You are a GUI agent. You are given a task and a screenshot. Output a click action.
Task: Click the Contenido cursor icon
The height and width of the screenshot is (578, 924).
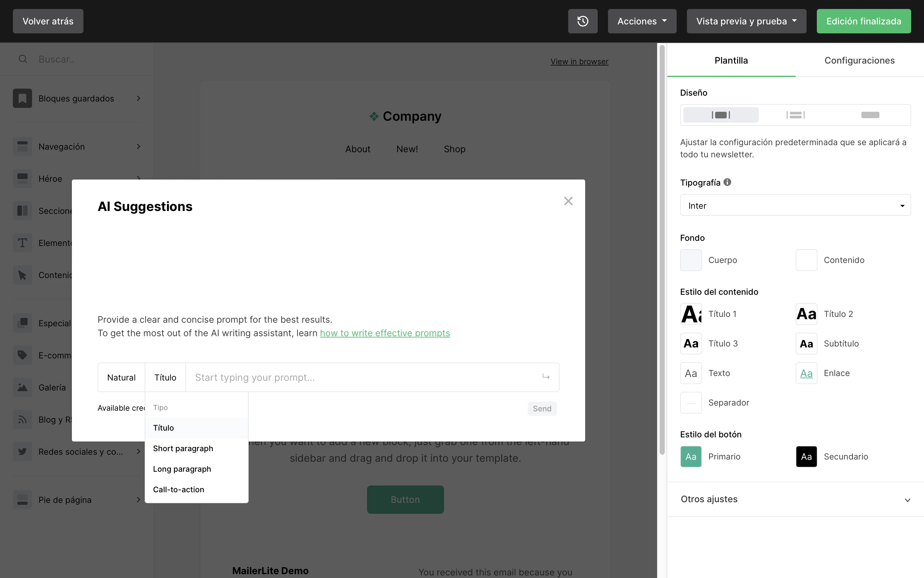[22, 275]
